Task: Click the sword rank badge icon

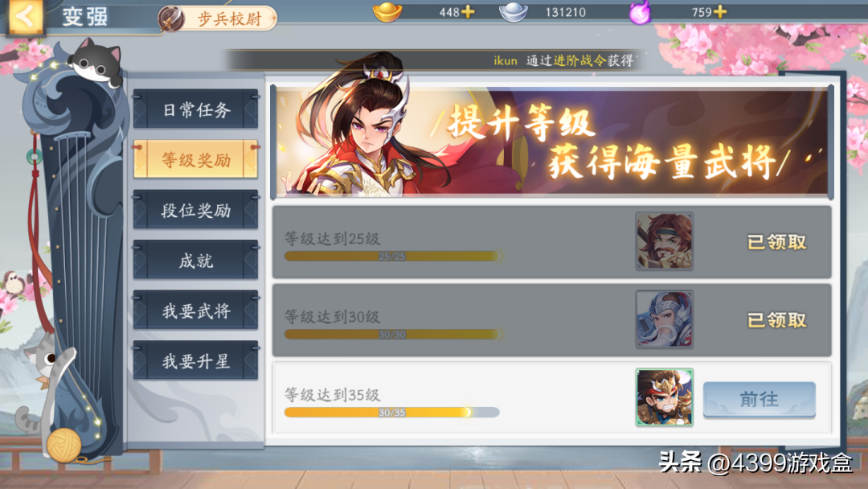Action: tap(171, 19)
